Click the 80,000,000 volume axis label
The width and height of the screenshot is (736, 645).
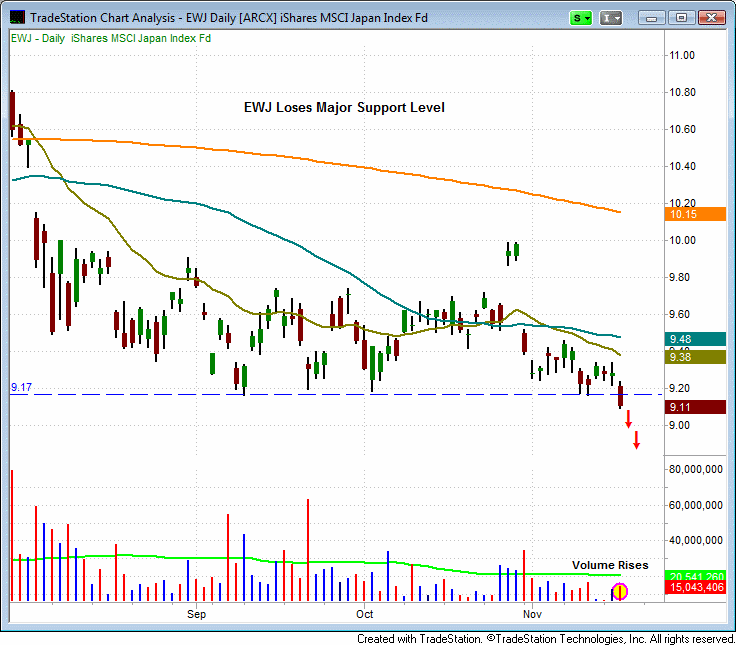[696, 469]
